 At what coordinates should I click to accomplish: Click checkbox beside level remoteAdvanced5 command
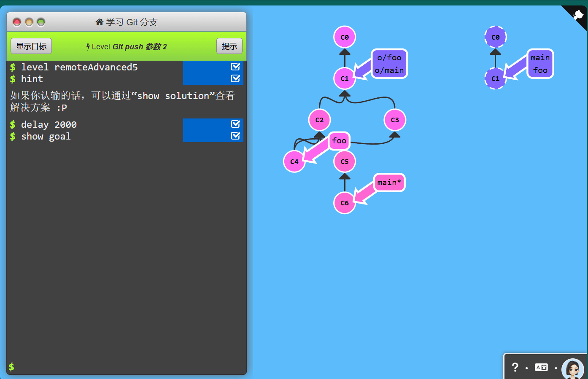point(235,67)
